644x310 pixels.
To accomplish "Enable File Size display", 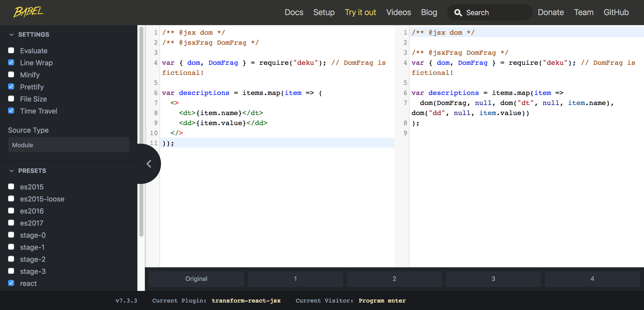I will pyautogui.click(x=11, y=98).
